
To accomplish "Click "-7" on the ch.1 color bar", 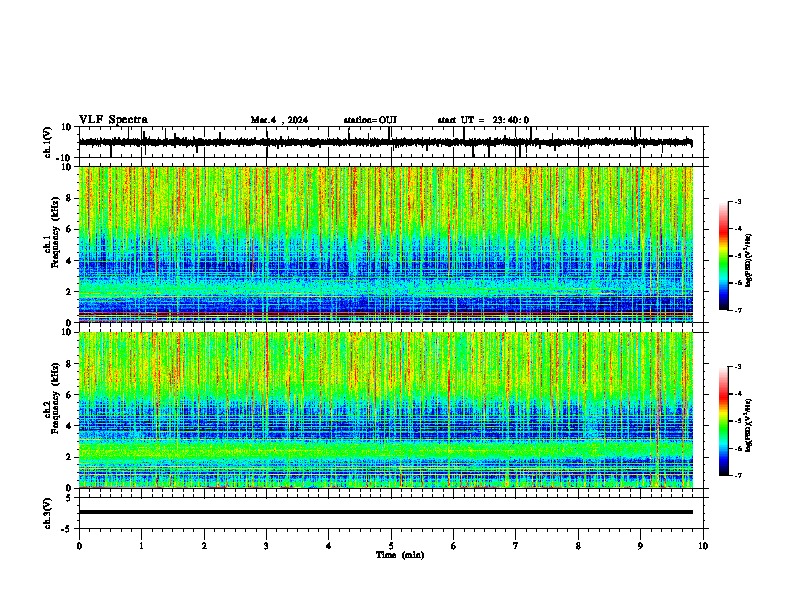I will pyautogui.click(x=738, y=310).
